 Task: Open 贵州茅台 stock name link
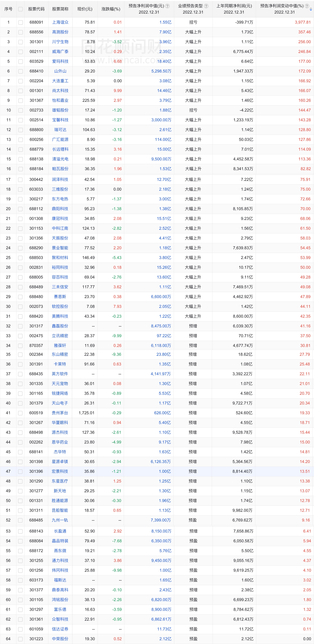tap(60, 413)
